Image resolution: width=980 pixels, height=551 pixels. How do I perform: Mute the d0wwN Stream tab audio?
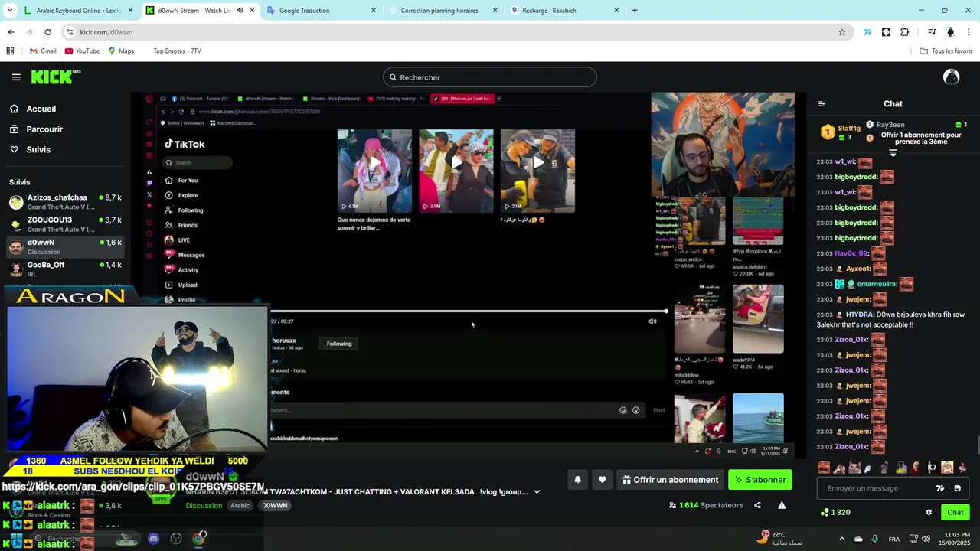click(x=240, y=11)
